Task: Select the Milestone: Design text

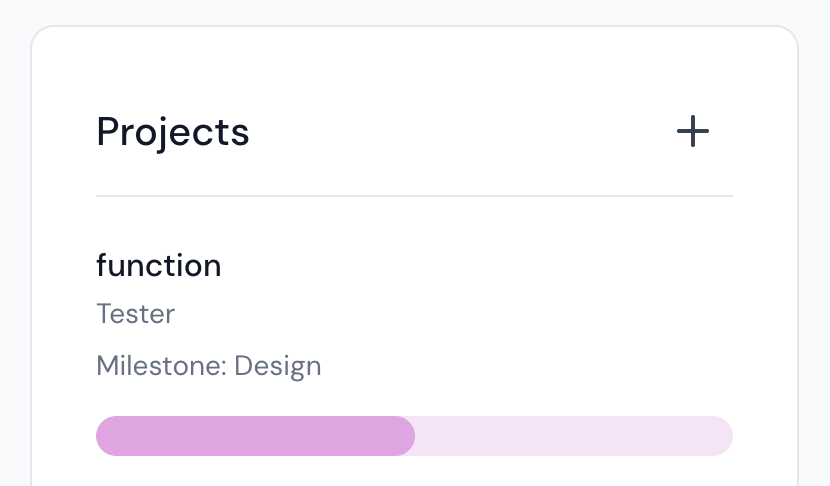Action: (208, 366)
